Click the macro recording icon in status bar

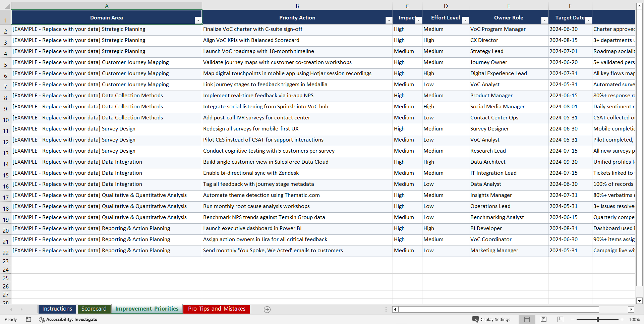(28, 319)
